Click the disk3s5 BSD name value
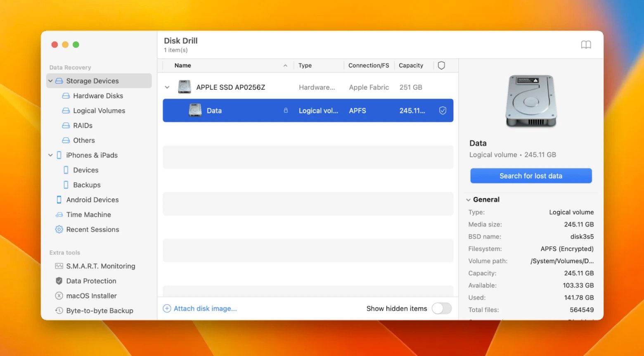Image resolution: width=644 pixels, height=356 pixels. click(x=582, y=237)
